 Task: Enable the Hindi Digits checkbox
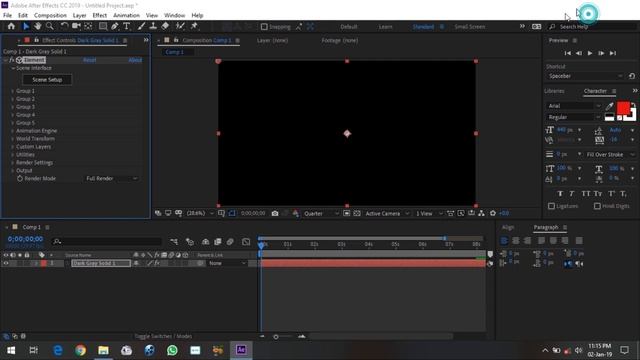tap(597, 206)
